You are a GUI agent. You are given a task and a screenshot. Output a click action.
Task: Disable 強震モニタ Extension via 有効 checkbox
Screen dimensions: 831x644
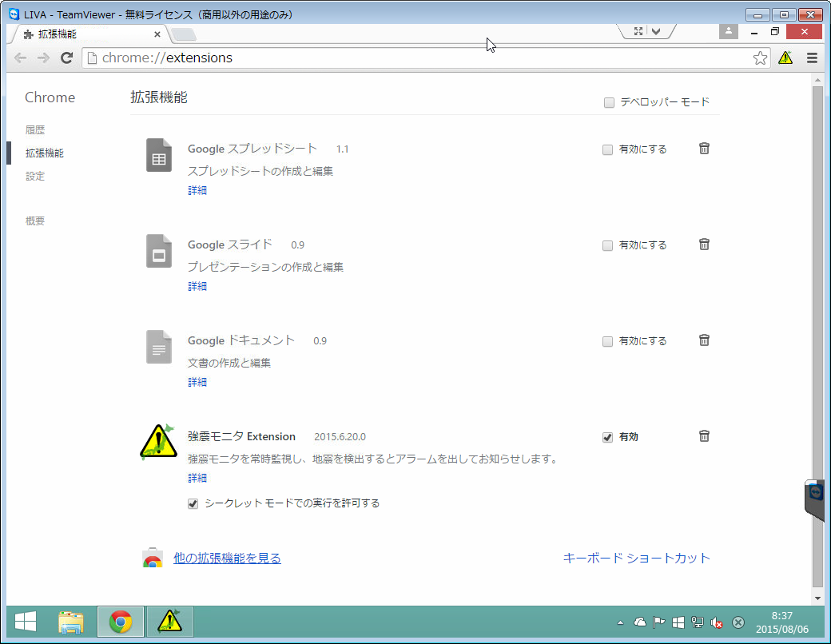(x=607, y=437)
